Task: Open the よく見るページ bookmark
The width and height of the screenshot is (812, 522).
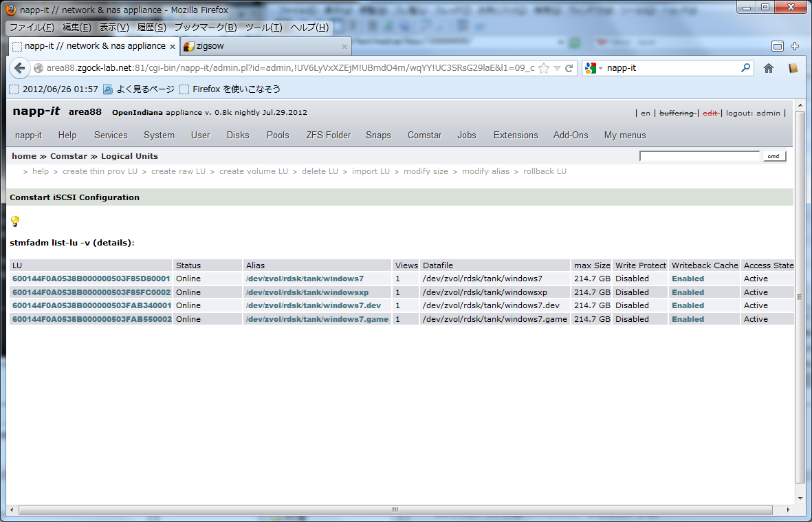Action: point(139,89)
